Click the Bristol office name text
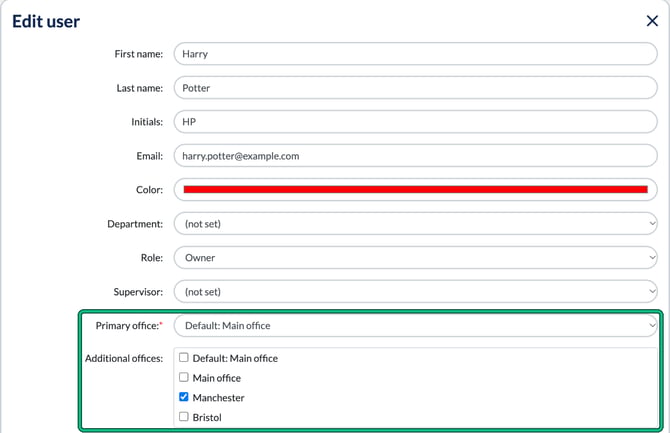The image size is (670, 433). [207, 417]
